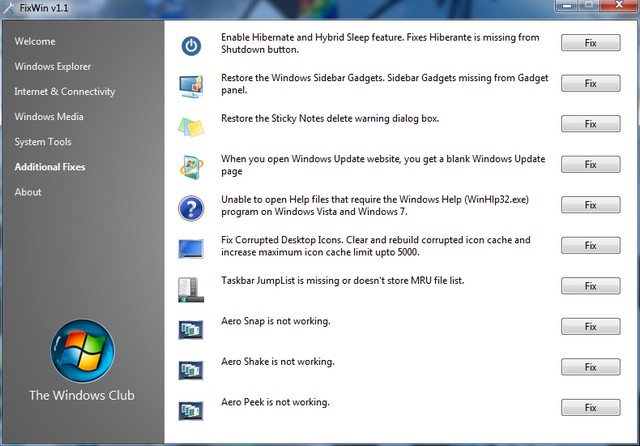This screenshot has height=446, width=640.
Task: Minimize the FixWin window
Action: coord(567,5)
